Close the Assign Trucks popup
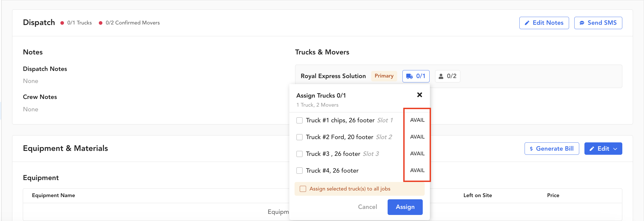The height and width of the screenshot is (221, 644). tap(419, 95)
